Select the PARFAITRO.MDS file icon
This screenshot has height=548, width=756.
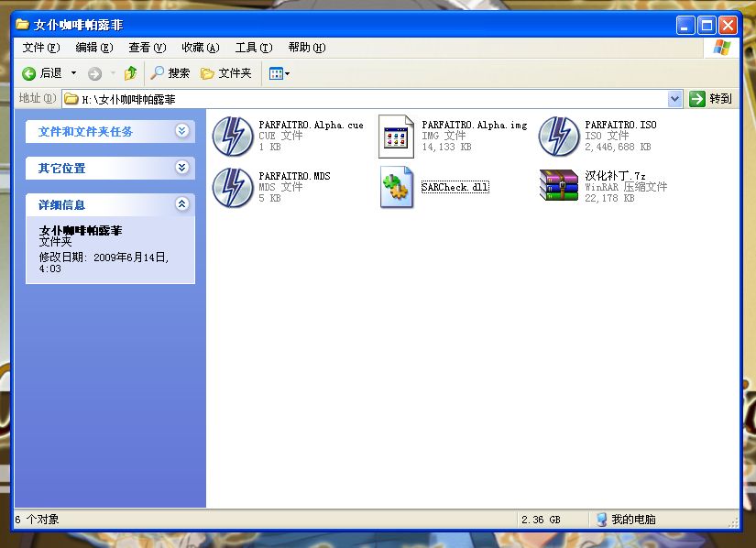[x=233, y=188]
